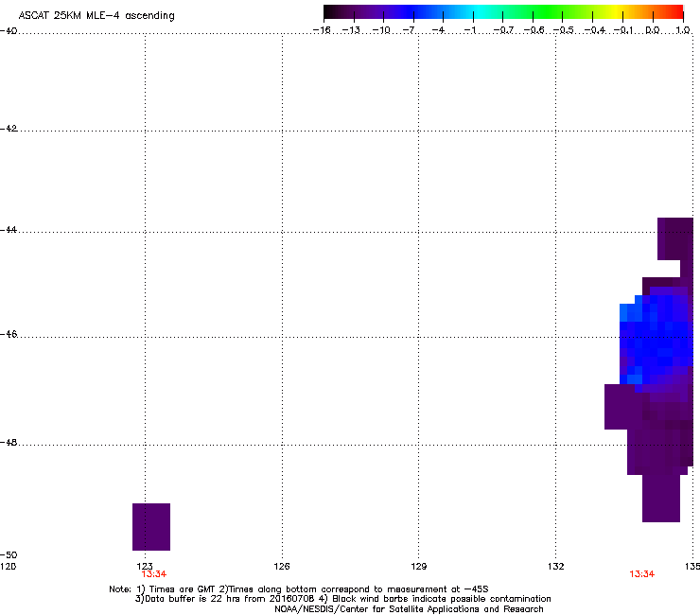Pick the black end of the color bar
The width and height of the screenshot is (700, 615).
coord(328,11)
